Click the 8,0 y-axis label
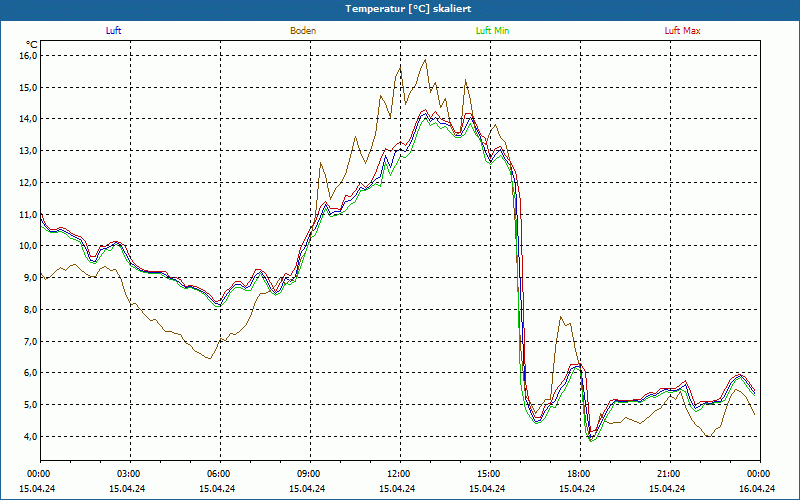Screen dimensions: 800x500 tap(31, 310)
